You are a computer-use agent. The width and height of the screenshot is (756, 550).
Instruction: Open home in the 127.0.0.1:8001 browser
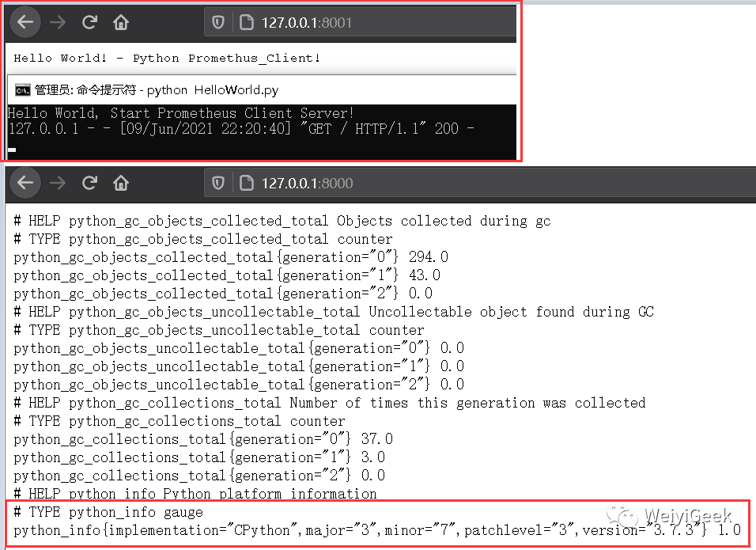(x=120, y=22)
